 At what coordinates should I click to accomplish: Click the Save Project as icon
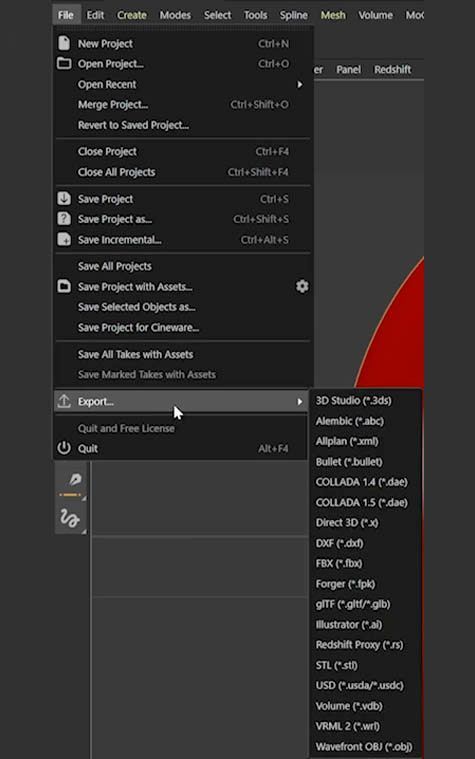(x=64, y=219)
